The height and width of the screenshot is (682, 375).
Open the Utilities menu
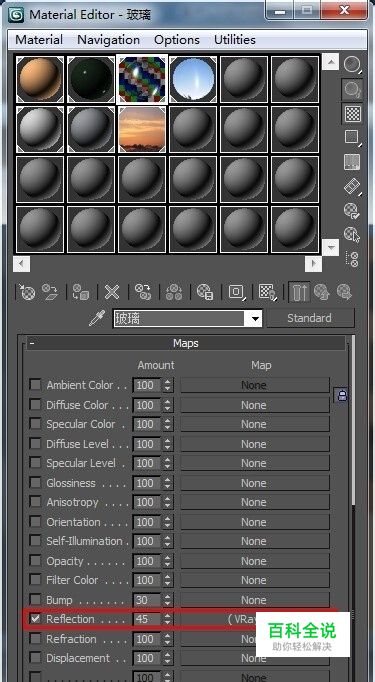click(x=234, y=40)
